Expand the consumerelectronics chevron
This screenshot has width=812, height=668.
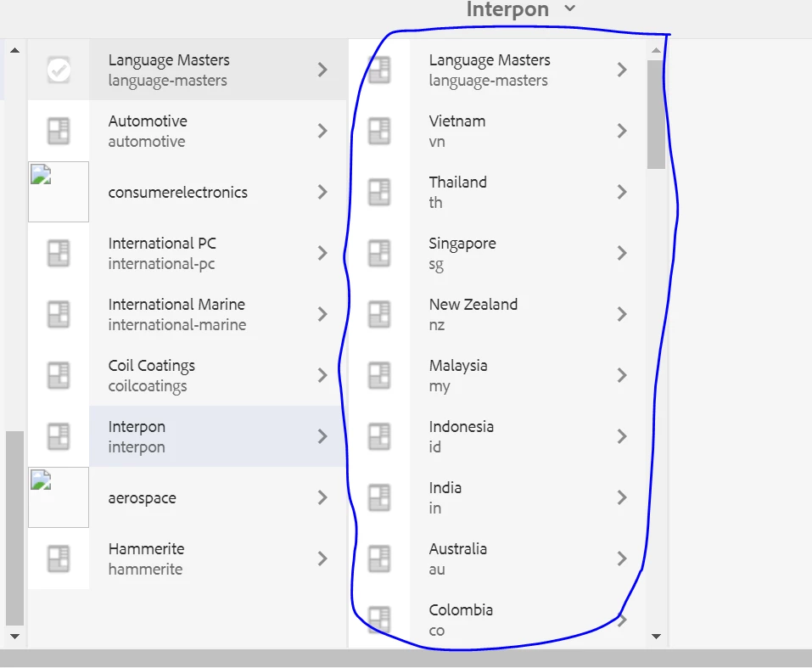[x=322, y=192]
